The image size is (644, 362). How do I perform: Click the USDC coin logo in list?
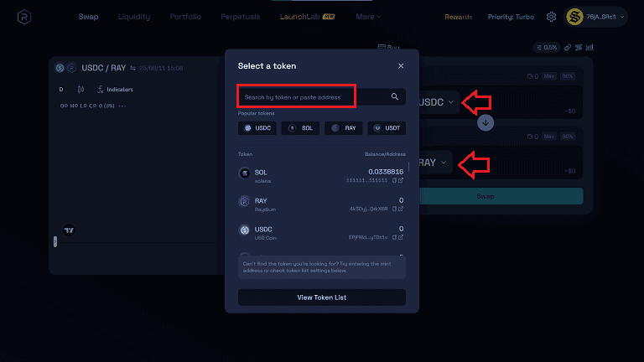244,230
